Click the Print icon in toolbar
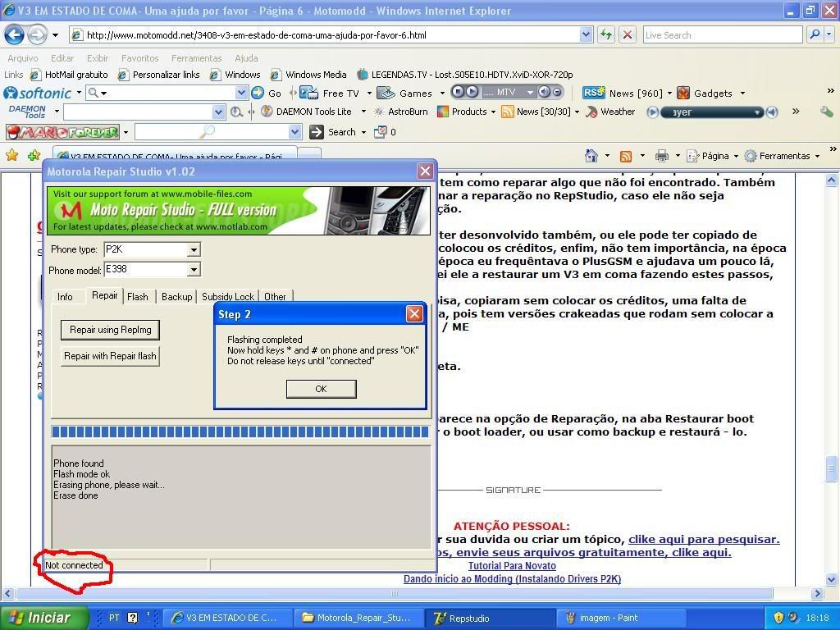Screen dimensions: 840x630 coord(662,155)
